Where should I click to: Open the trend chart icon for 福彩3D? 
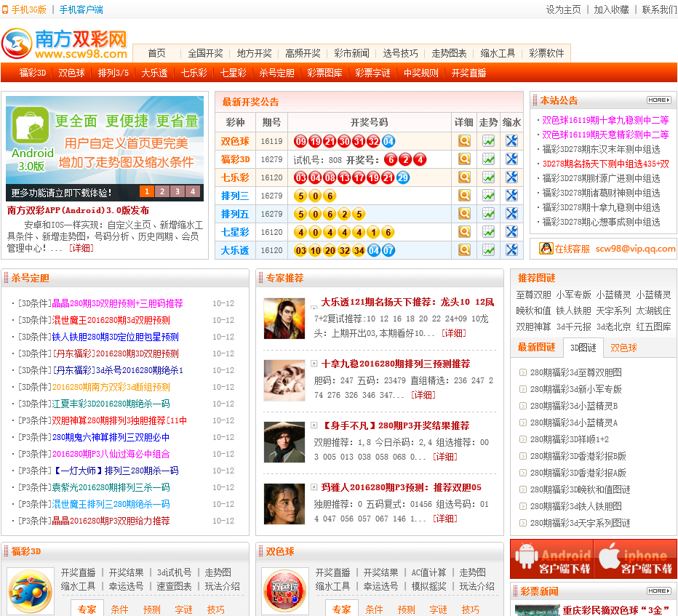[488, 159]
